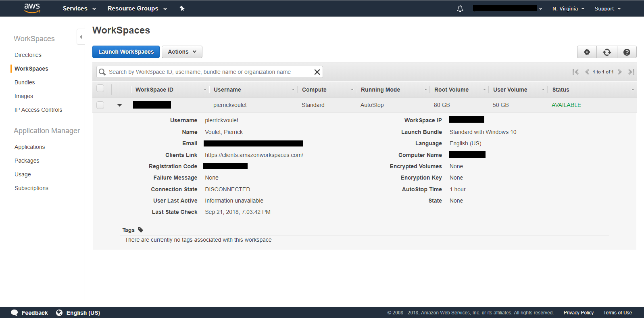Click the AVAILABLE status cell
Image resolution: width=644 pixels, height=318 pixels.
566,105
